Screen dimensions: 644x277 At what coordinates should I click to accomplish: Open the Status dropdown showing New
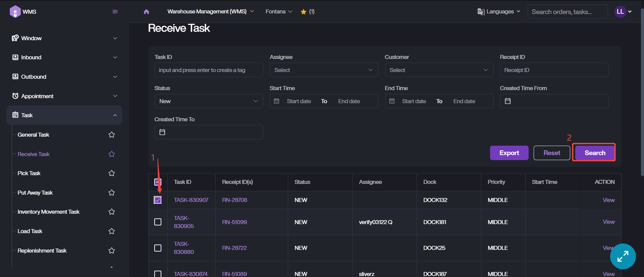pyautogui.click(x=208, y=101)
